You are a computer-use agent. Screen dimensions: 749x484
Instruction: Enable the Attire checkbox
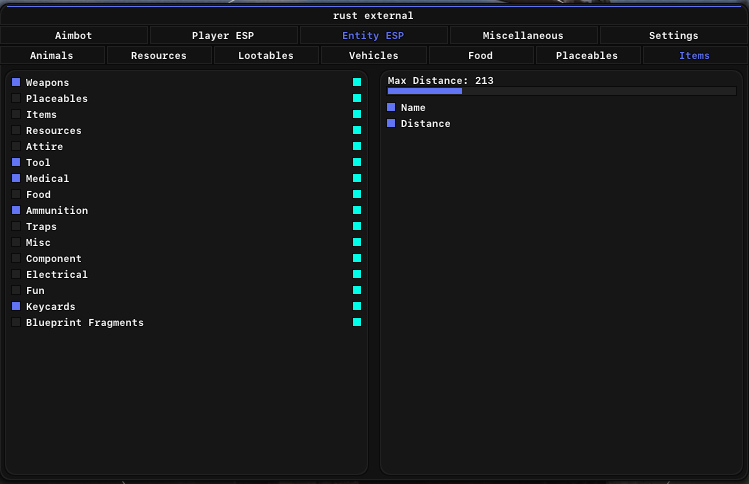pyautogui.click(x=16, y=146)
